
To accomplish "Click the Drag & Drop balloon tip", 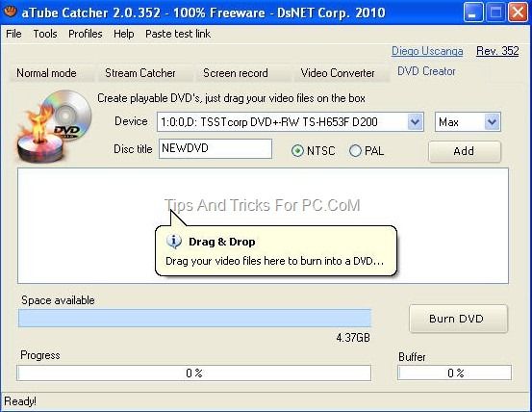I will 276,250.
